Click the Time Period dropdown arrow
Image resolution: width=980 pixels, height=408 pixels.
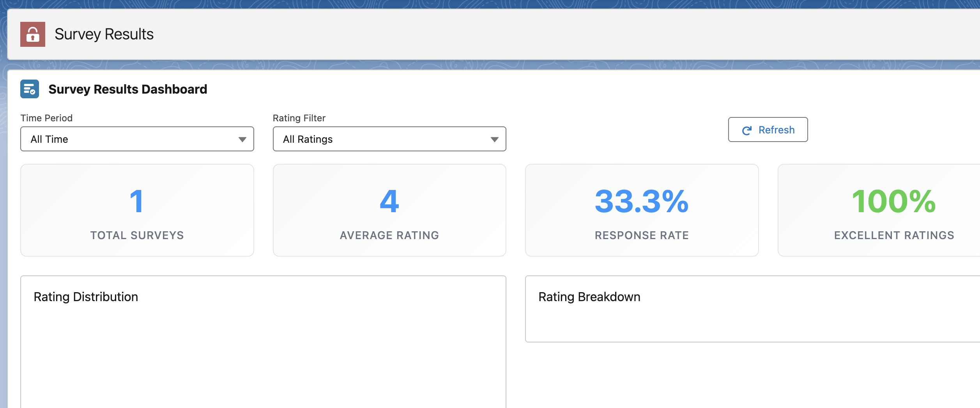click(x=242, y=139)
